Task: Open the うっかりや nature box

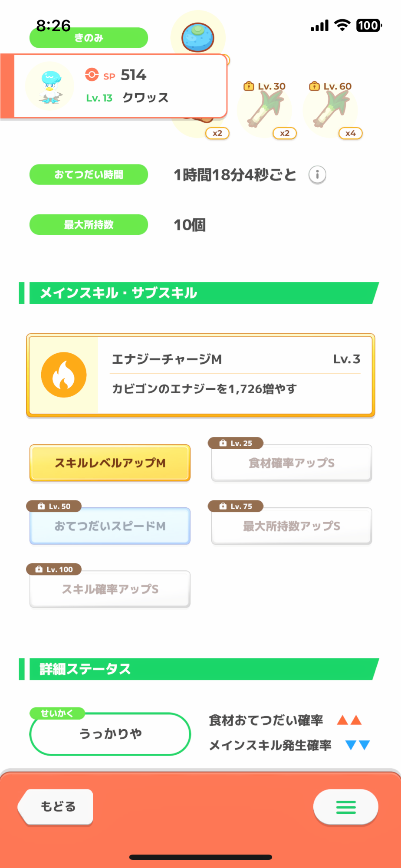Action: tap(110, 734)
